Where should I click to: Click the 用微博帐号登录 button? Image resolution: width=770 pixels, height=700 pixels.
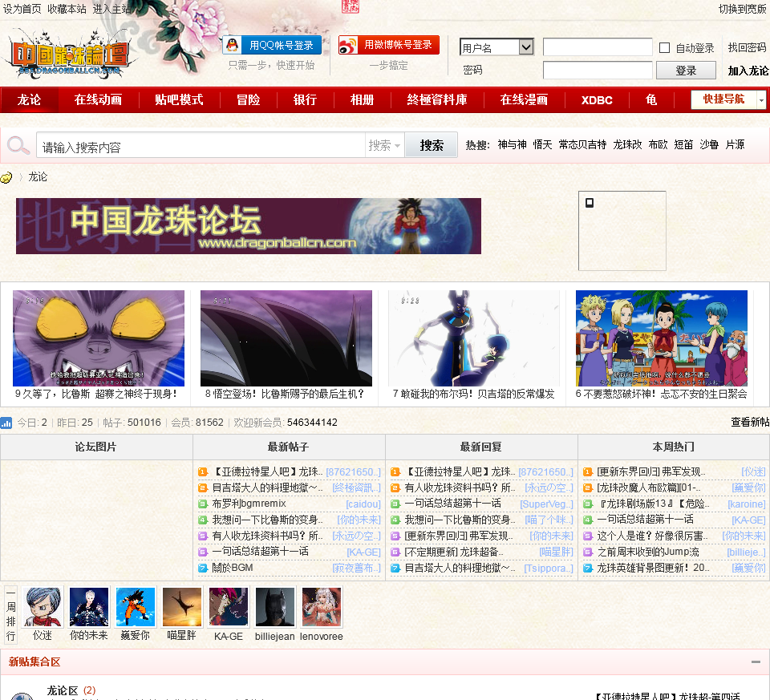tap(389, 45)
